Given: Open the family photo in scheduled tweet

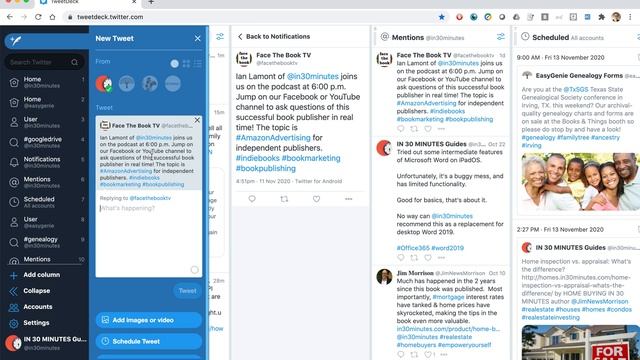Looking at the screenshot, I should tap(580, 182).
